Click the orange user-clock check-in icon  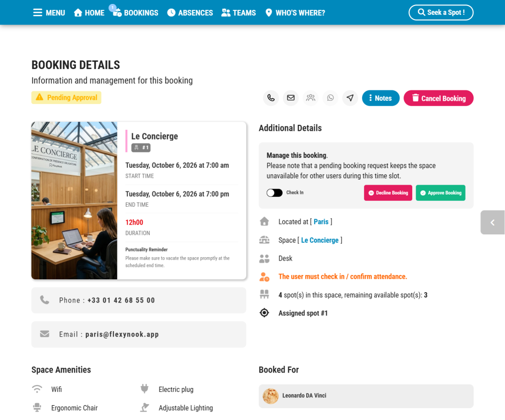(264, 276)
